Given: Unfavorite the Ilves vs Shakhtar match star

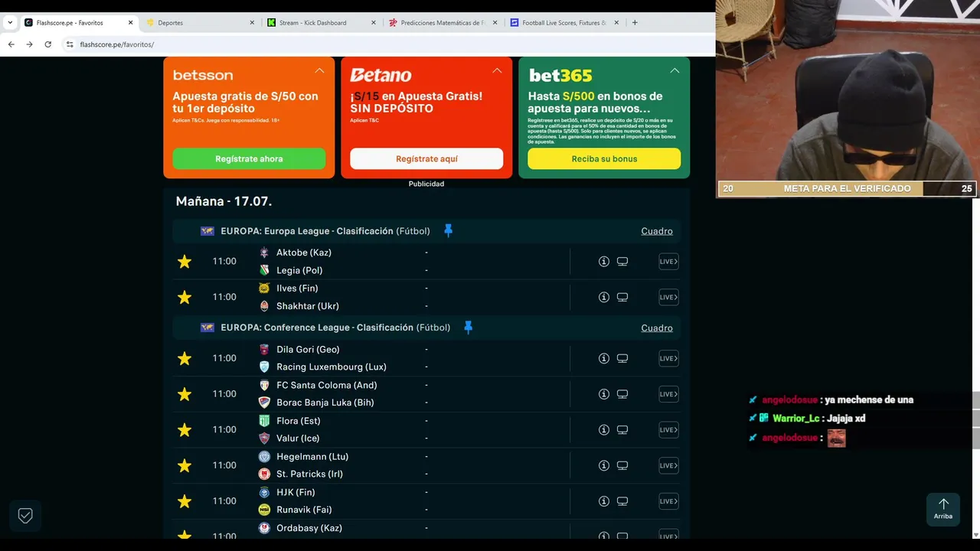Looking at the screenshot, I should click(x=185, y=297).
